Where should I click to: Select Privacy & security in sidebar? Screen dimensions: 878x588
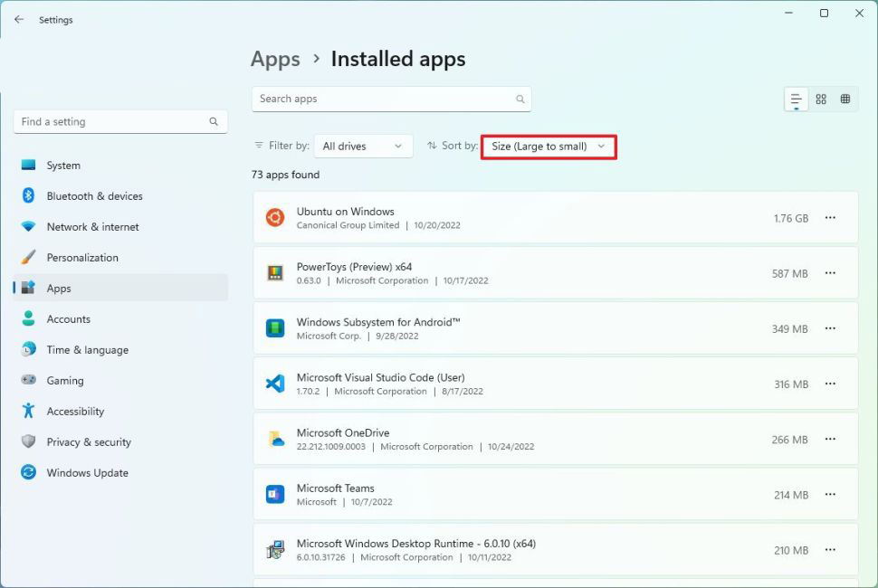[x=89, y=442]
